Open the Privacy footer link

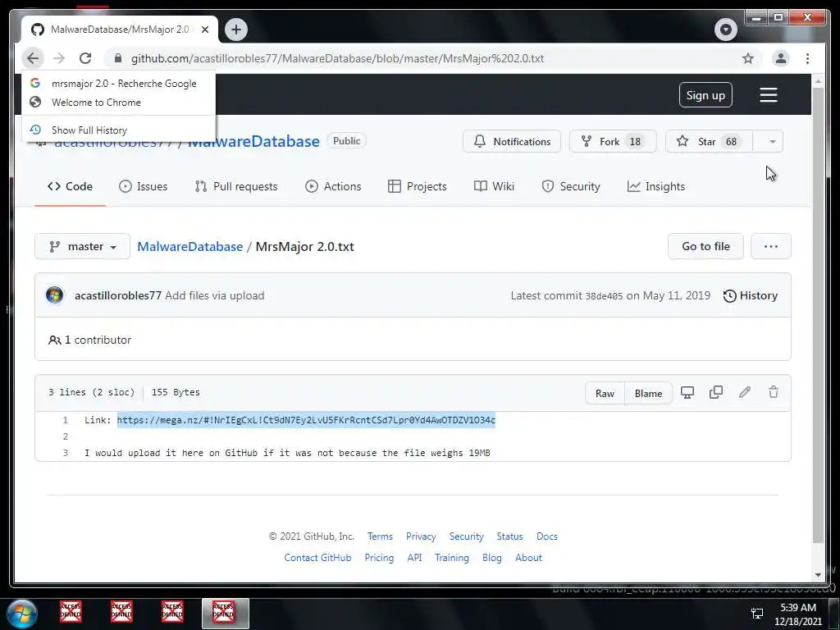coord(421,536)
